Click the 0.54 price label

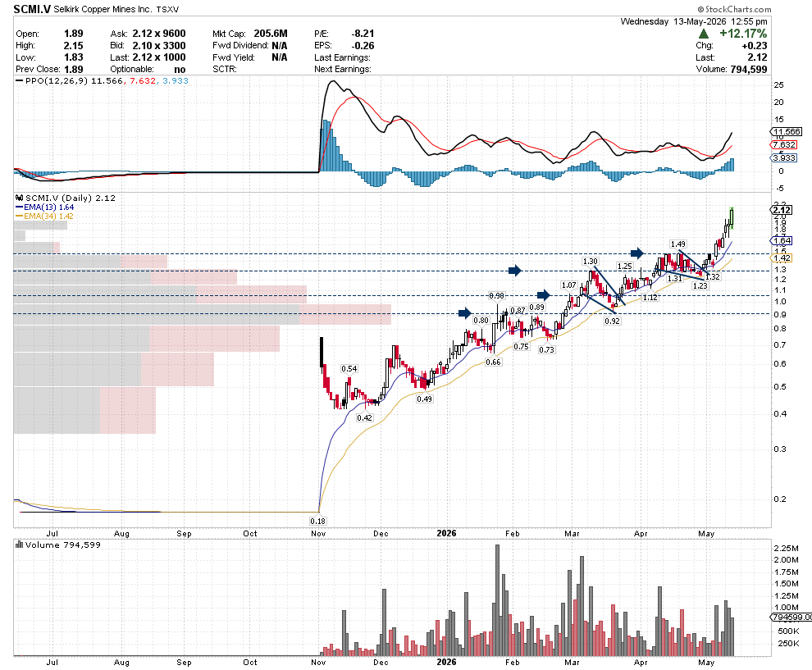pos(349,369)
